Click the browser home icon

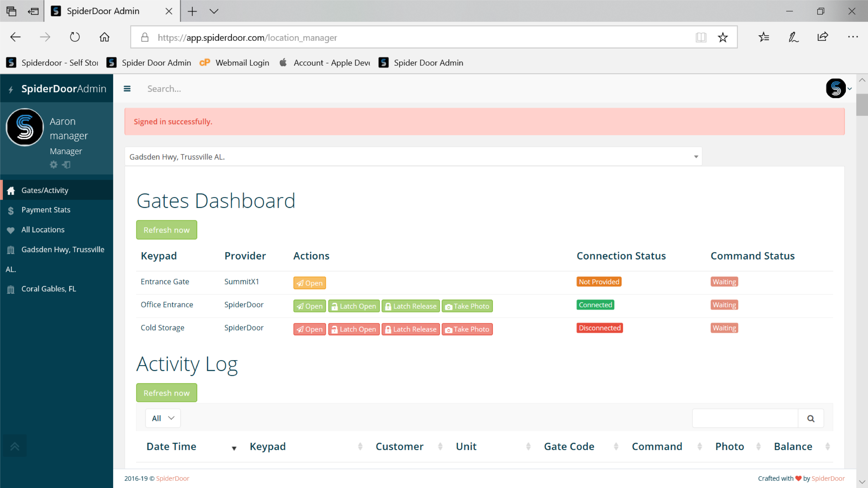pos(104,37)
